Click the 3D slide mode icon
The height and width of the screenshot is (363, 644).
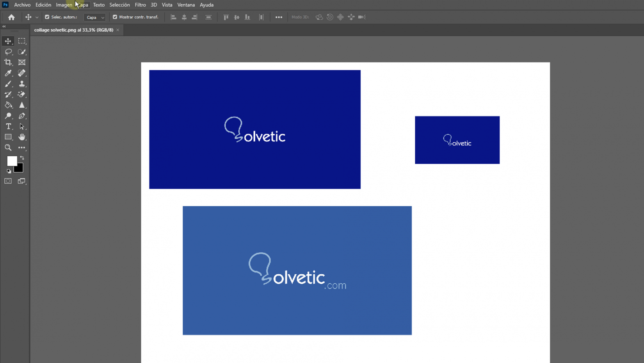pos(351,17)
